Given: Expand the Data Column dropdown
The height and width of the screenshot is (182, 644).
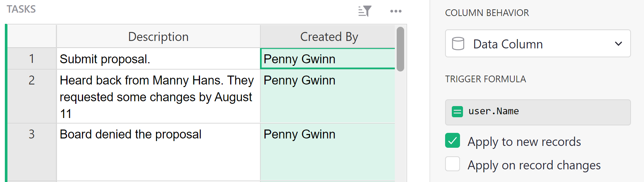Looking at the screenshot, I should point(537,44).
